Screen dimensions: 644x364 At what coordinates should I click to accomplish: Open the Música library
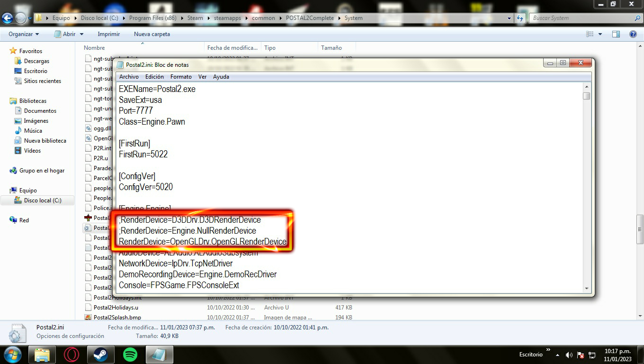pyautogui.click(x=33, y=131)
